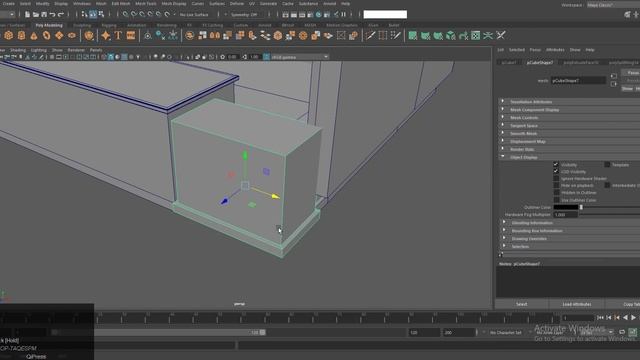Click the Polygon Type text tool icon
Image resolution: width=640 pixels, height=360 pixels.
pos(118,36)
